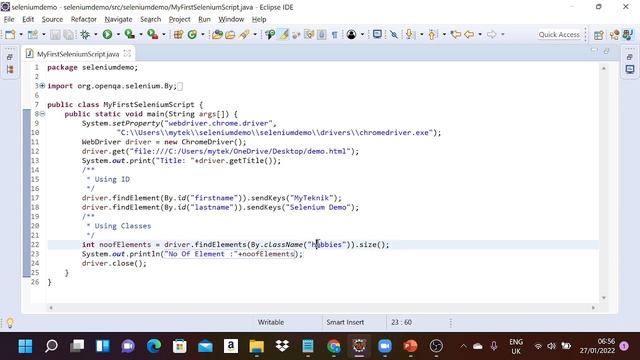Collapse the main method on line 8
Viewport: 640px width, 360px height.
(42, 114)
